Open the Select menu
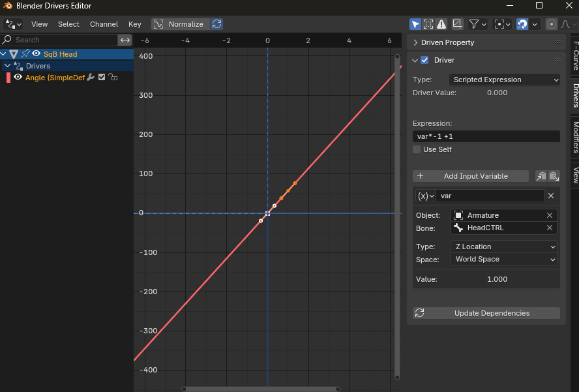This screenshot has height=392, width=579. [68, 24]
